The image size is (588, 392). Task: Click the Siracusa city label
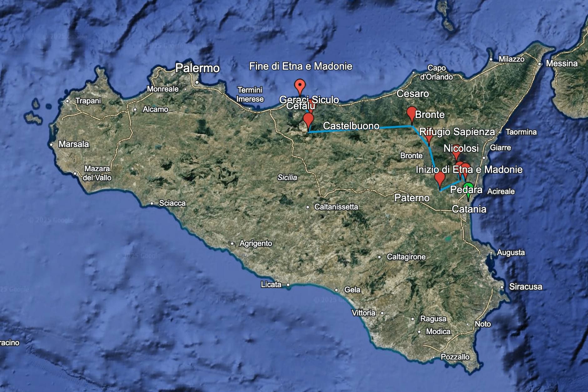pos(525,287)
